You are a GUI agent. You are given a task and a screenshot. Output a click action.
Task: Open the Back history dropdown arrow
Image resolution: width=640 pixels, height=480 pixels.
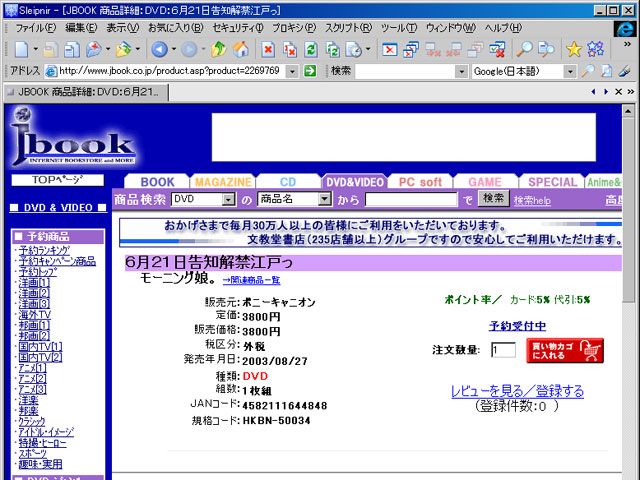173,49
